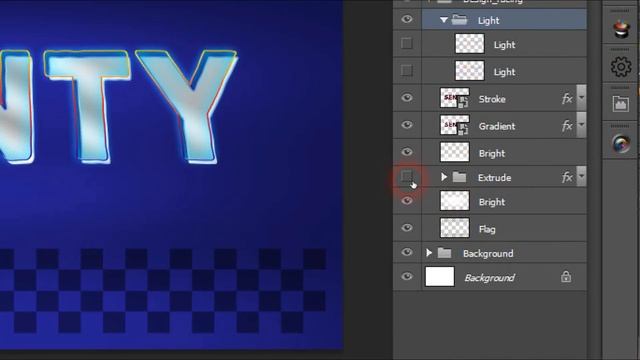Expand the Background group
Screen dimensions: 640x360
pyautogui.click(x=429, y=253)
